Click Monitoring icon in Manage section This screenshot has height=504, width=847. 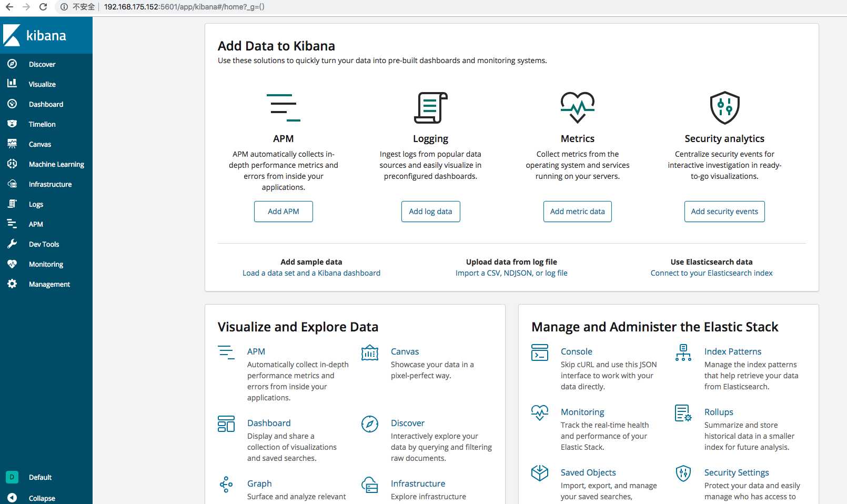pyautogui.click(x=540, y=412)
